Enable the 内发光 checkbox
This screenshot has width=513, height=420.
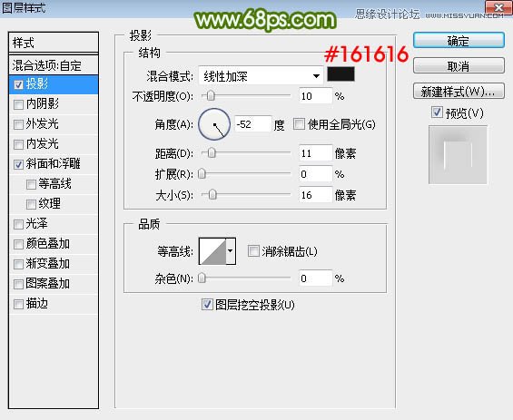(x=19, y=144)
